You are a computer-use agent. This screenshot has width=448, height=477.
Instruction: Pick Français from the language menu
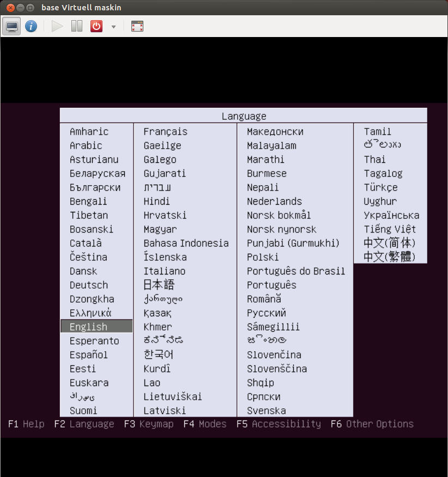pyautogui.click(x=165, y=132)
